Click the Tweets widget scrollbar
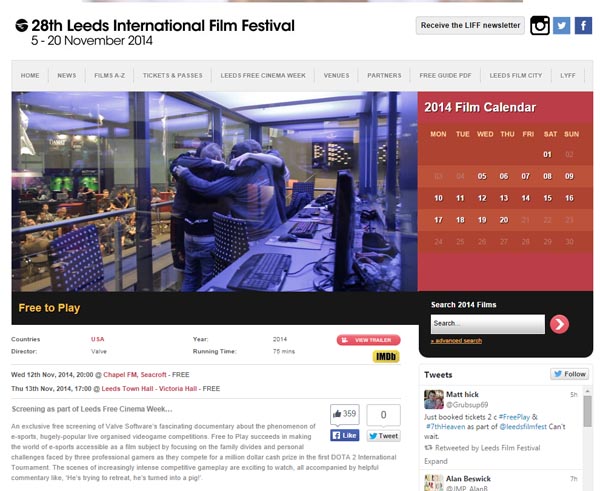 point(587,411)
